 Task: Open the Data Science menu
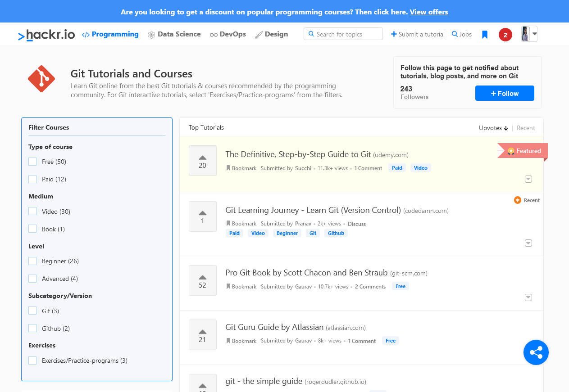pos(174,34)
